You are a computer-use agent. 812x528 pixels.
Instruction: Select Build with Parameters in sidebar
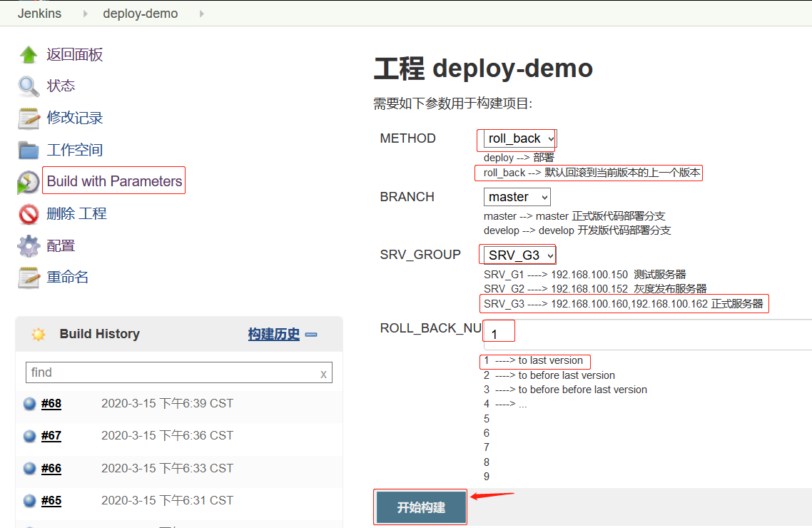[114, 181]
